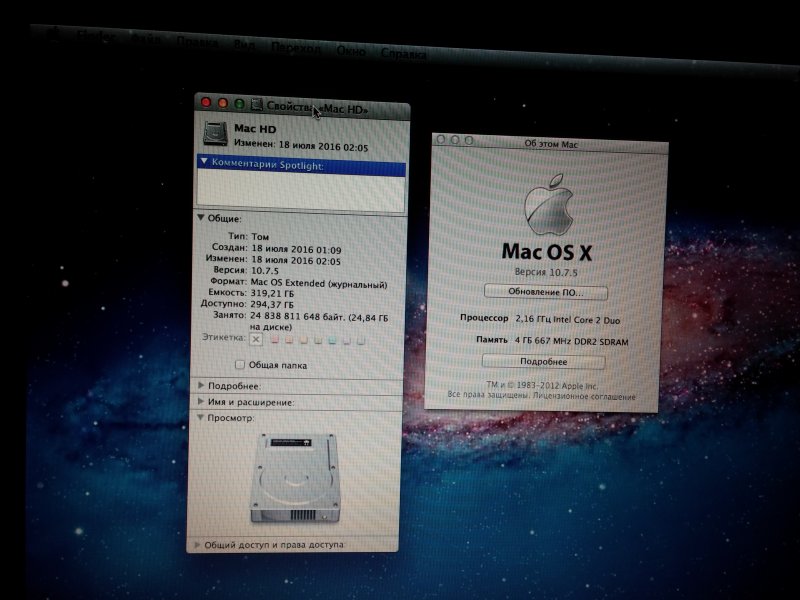Viewport: 800px width, 600px height.
Task: Select the X (no label) option in Этикетка
Action: click(x=255, y=340)
